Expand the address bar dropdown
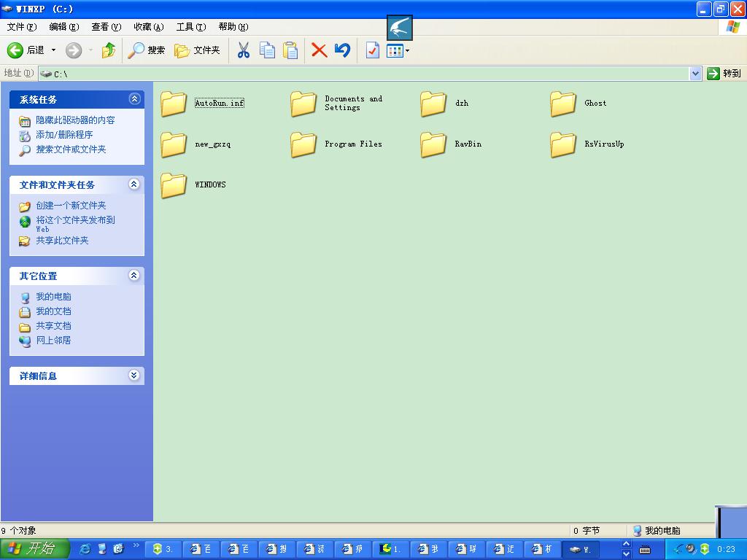The width and height of the screenshot is (747, 560). click(x=695, y=74)
